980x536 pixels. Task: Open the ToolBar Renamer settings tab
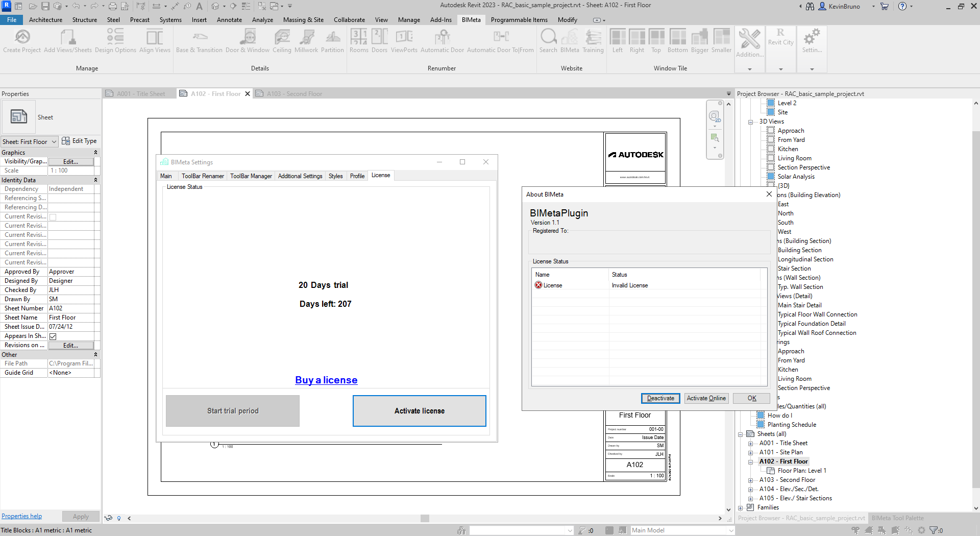[203, 176]
